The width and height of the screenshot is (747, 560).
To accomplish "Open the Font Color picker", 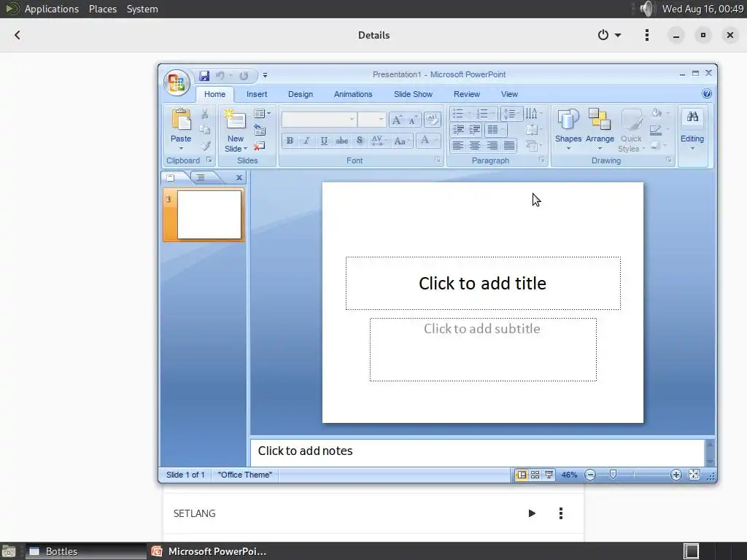I will click(427, 140).
